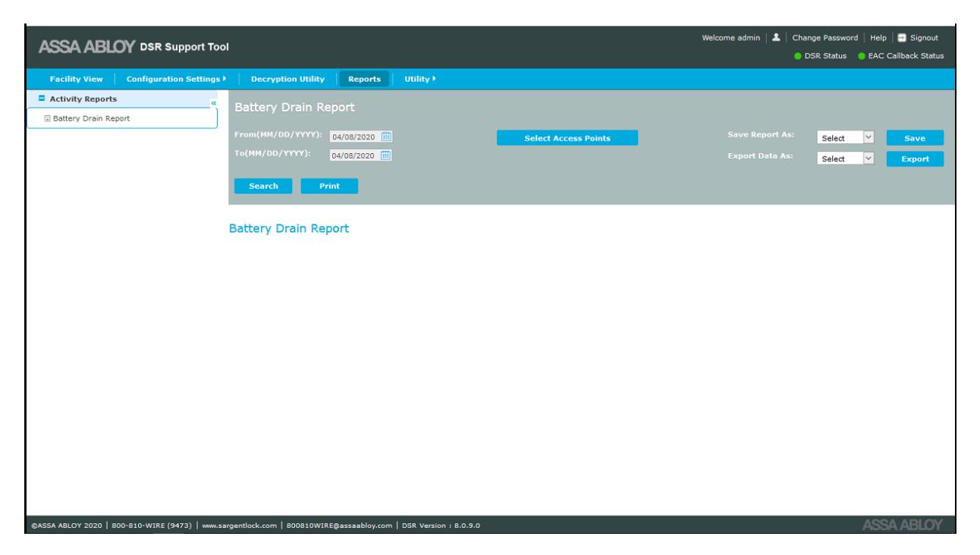Collapse the sidebar with the double-chevron icon
This screenshot has width=980, height=555.
click(x=213, y=102)
